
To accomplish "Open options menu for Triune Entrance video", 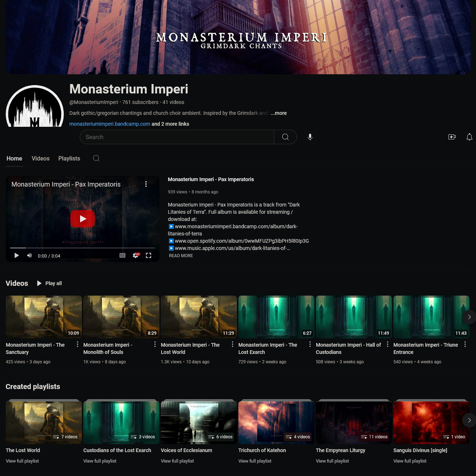I will point(465,344).
